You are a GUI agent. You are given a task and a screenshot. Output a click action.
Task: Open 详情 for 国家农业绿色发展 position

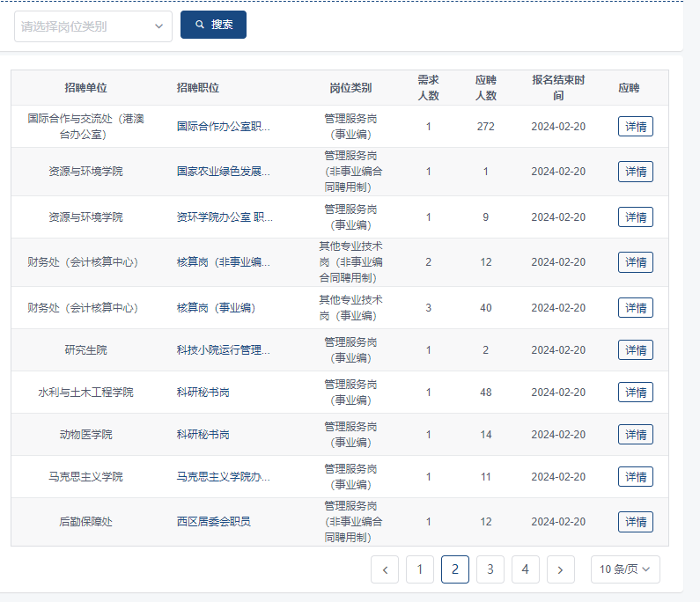(635, 172)
